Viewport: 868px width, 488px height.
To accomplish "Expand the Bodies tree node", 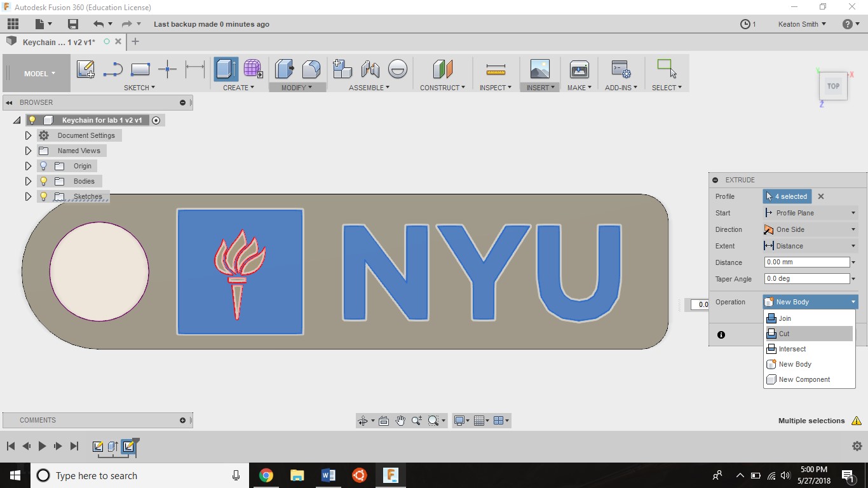I will coord(28,181).
